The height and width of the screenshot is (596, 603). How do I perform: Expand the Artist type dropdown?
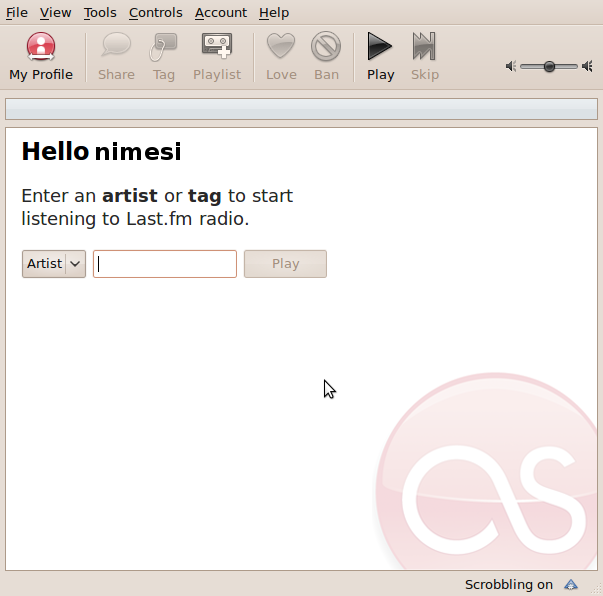(54, 264)
